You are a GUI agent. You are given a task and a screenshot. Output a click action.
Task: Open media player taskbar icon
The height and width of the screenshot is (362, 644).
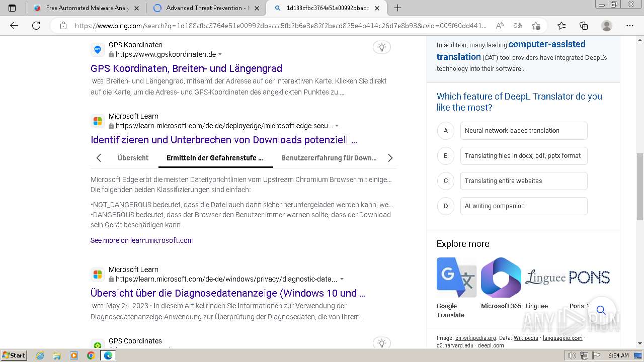click(74, 355)
